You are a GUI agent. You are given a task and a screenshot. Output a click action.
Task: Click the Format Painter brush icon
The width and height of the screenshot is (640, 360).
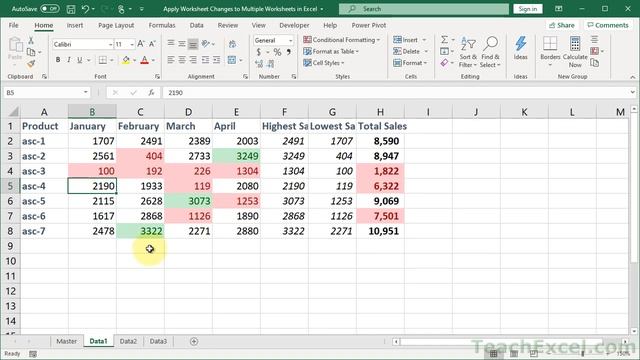[x=31, y=64]
